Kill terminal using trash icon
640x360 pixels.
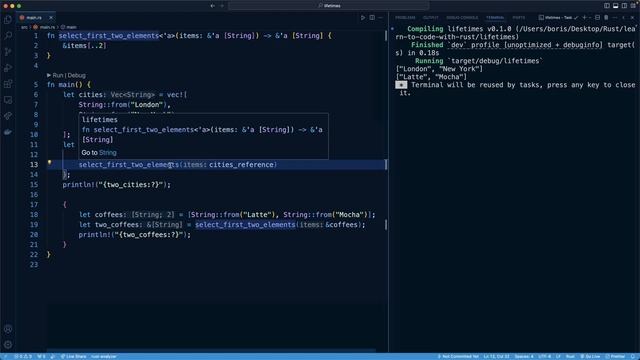coord(606,18)
